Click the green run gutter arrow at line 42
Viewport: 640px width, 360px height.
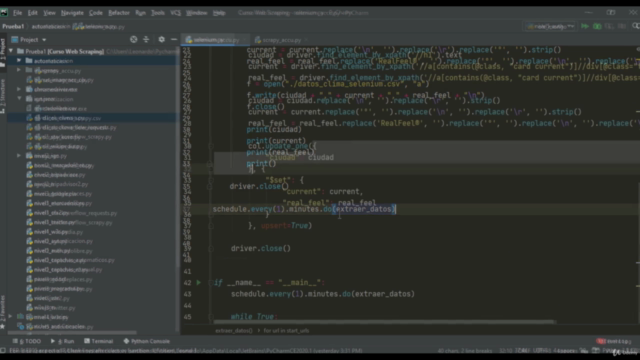point(199,282)
